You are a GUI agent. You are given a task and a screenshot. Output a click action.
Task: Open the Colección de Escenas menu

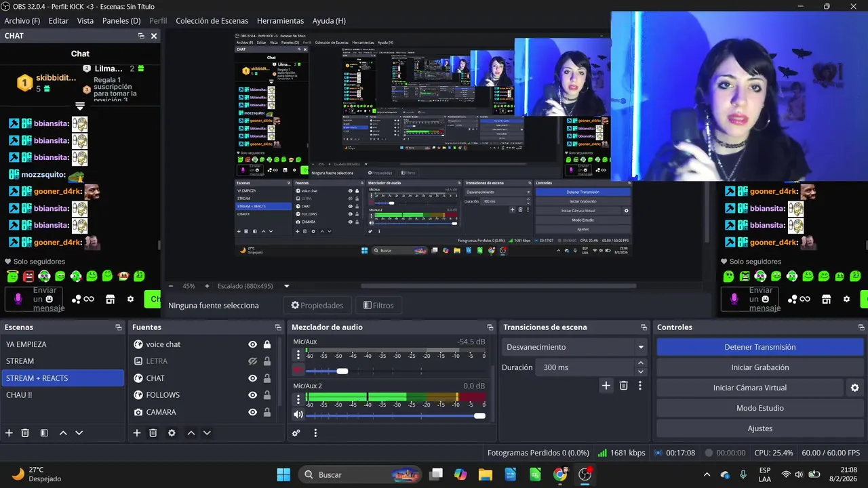pyautogui.click(x=212, y=20)
